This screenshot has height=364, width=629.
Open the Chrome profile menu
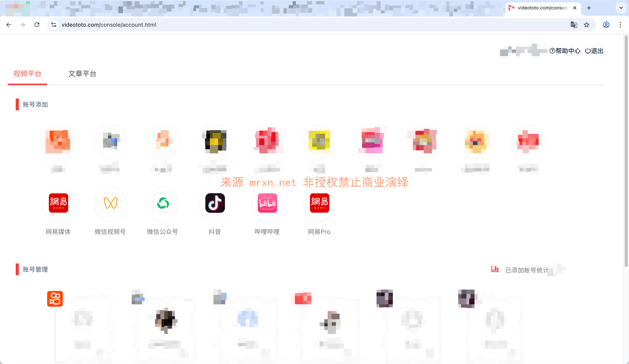[606, 25]
